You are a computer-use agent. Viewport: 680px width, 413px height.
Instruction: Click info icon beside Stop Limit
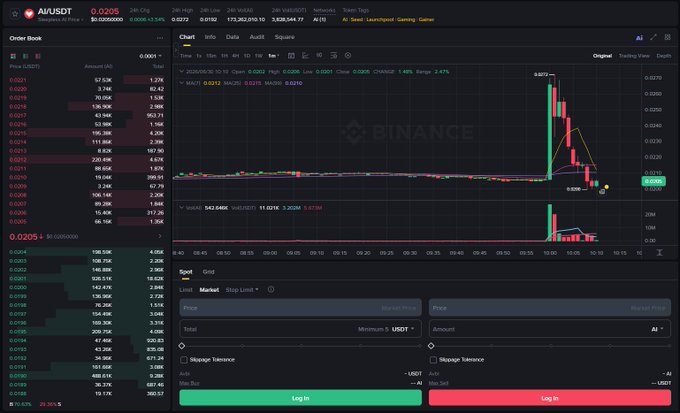coord(271,289)
